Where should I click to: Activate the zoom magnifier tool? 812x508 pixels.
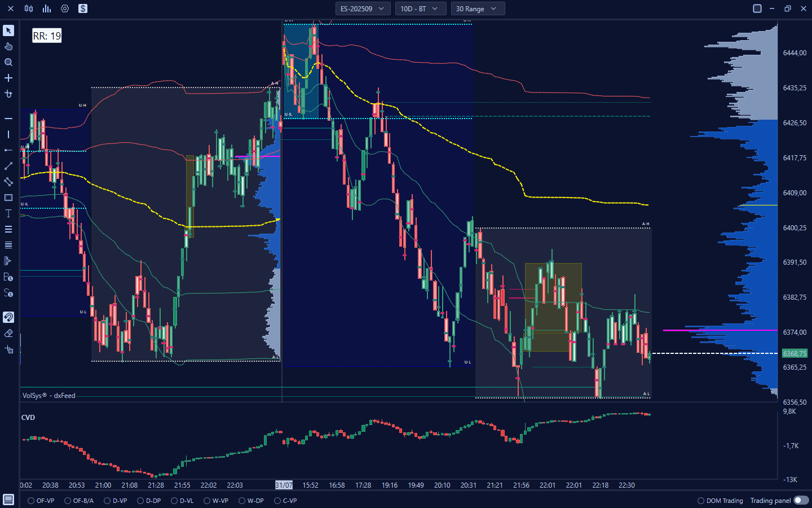point(8,62)
